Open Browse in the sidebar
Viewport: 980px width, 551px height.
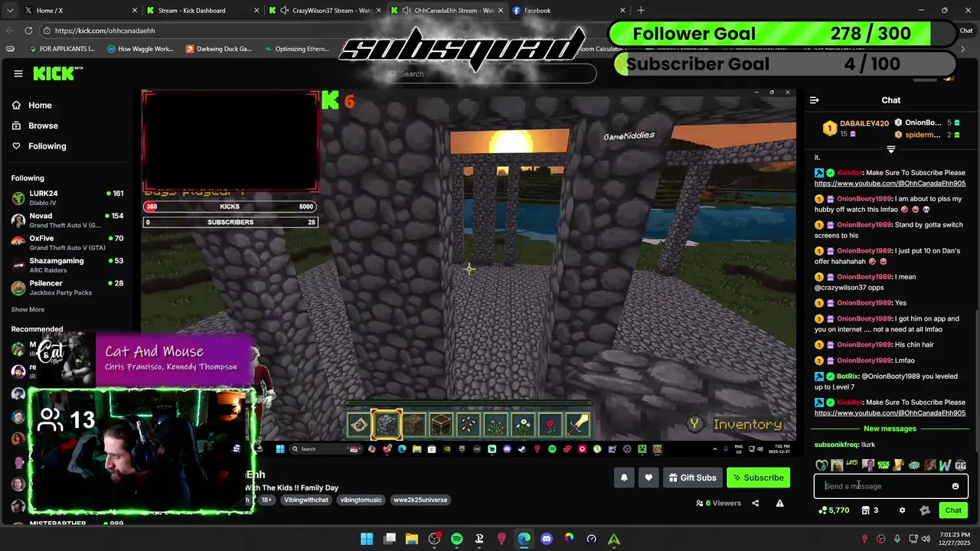[43, 126]
